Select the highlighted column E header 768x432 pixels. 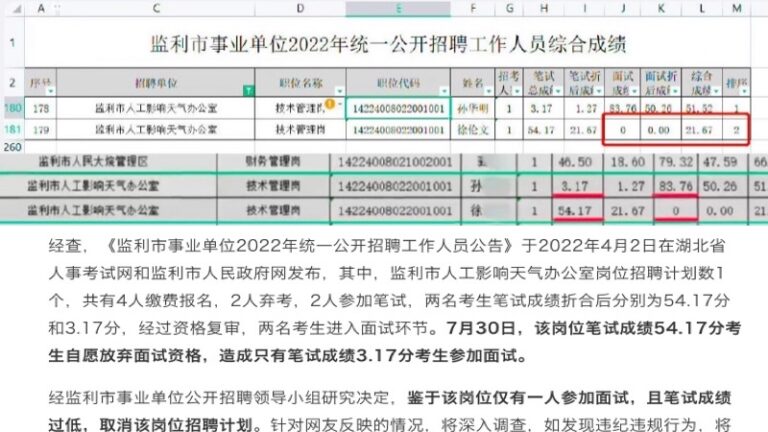pos(398,8)
